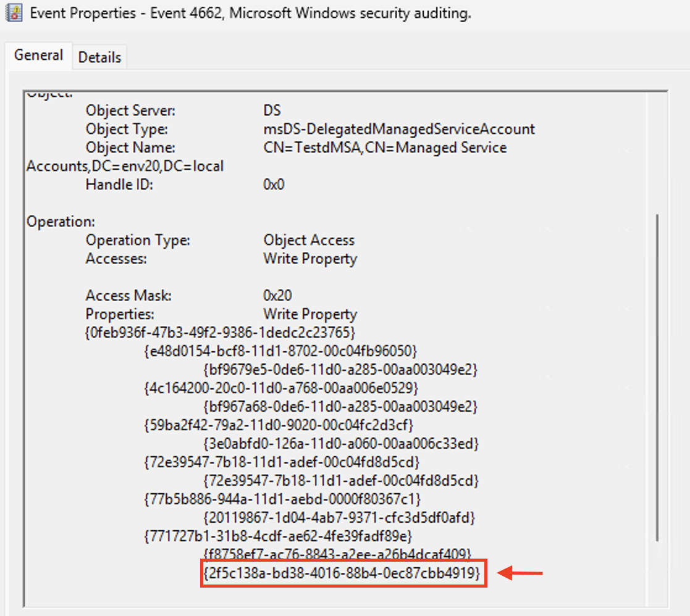The height and width of the screenshot is (616, 690).
Task: Click the CN=TestdMSA,CN=Managed Service object name
Action: pyautogui.click(x=385, y=148)
